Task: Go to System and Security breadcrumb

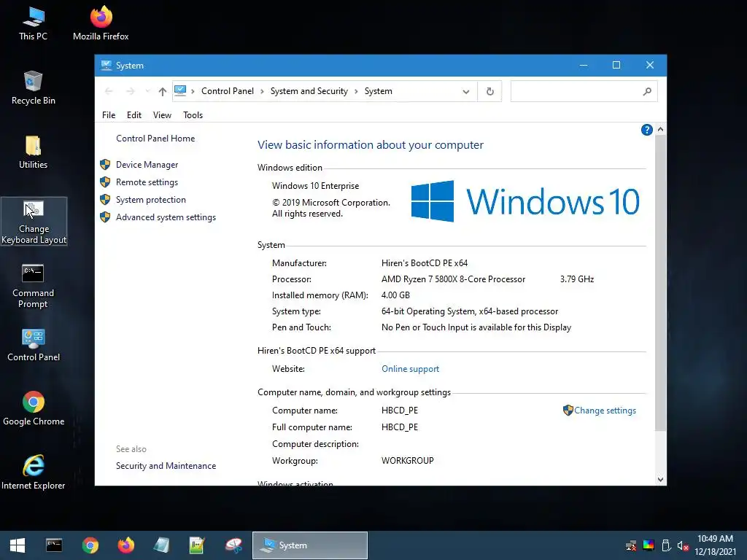Action: pyautogui.click(x=309, y=91)
